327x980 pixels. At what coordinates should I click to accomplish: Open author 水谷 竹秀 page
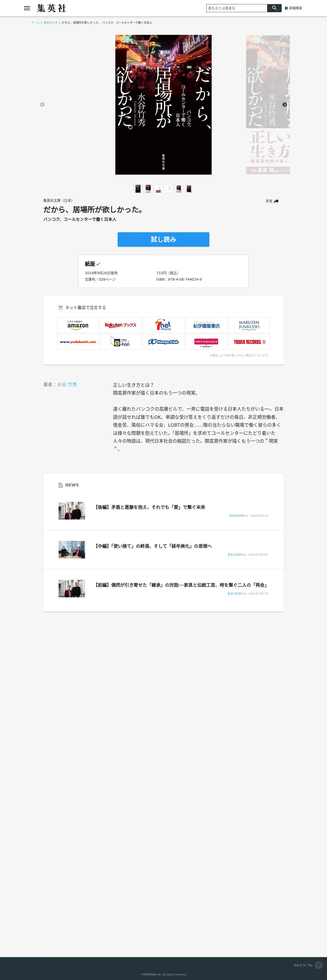[x=67, y=385]
